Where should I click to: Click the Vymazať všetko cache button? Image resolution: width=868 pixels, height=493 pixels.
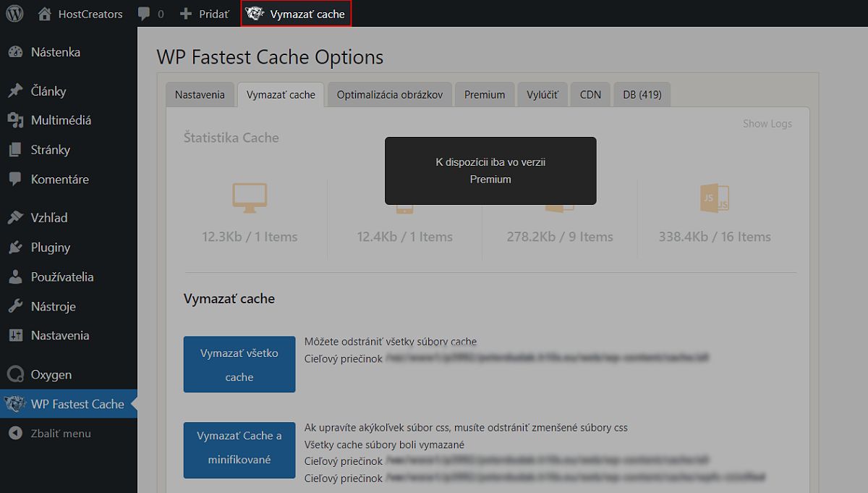pos(239,364)
